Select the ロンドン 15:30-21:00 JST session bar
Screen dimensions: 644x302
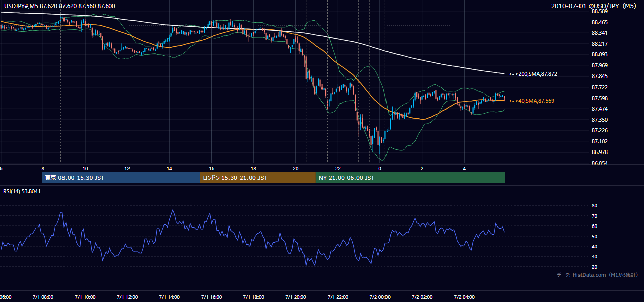258,178
